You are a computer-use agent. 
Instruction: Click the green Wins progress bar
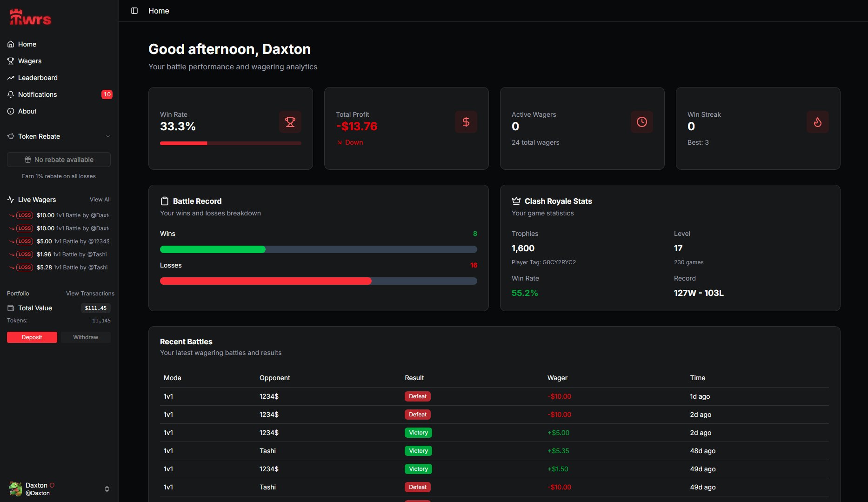(x=319, y=249)
